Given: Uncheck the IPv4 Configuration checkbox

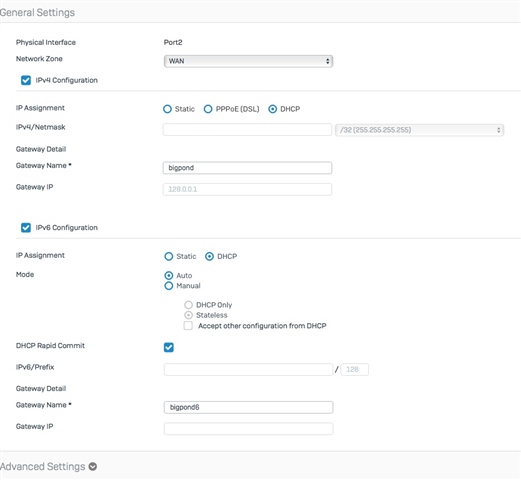Looking at the screenshot, I should click(26, 80).
